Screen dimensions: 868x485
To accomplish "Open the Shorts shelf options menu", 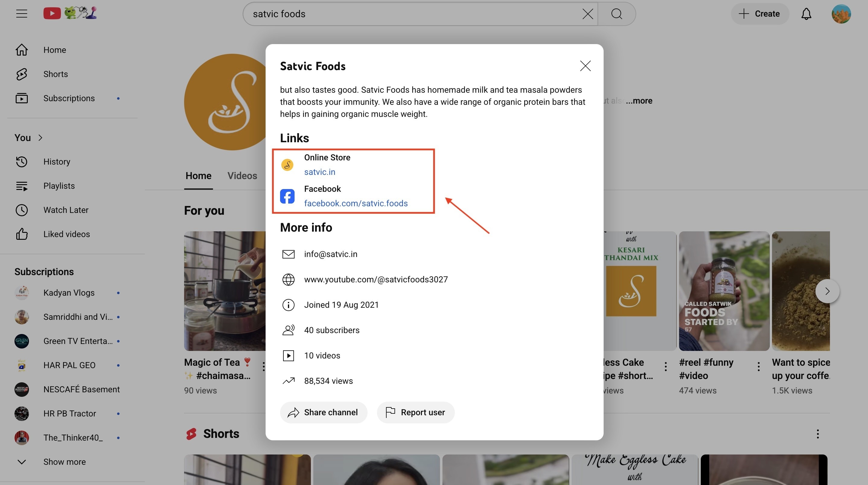I will coord(818,434).
